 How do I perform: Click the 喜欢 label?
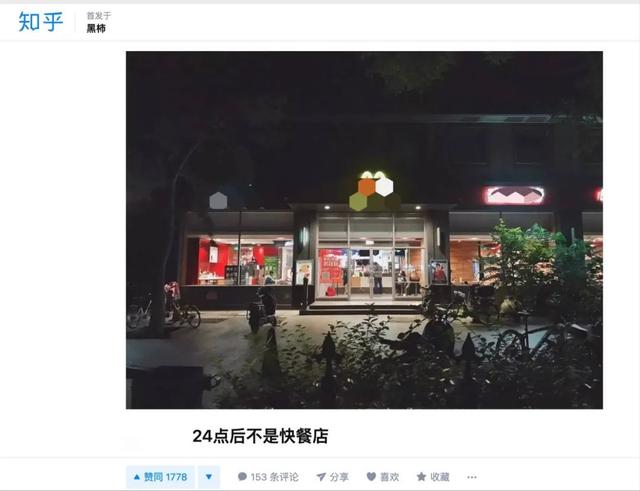[x=389, y=477]
